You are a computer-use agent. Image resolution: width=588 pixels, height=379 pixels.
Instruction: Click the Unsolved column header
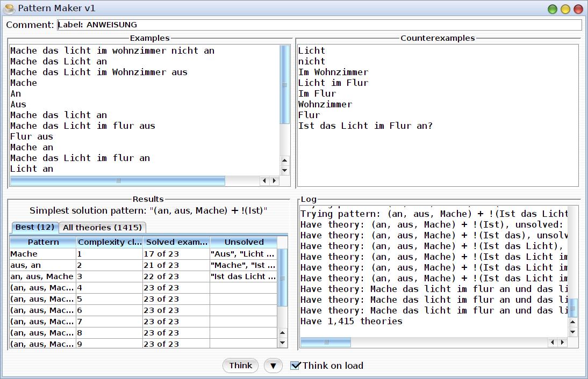243,242
